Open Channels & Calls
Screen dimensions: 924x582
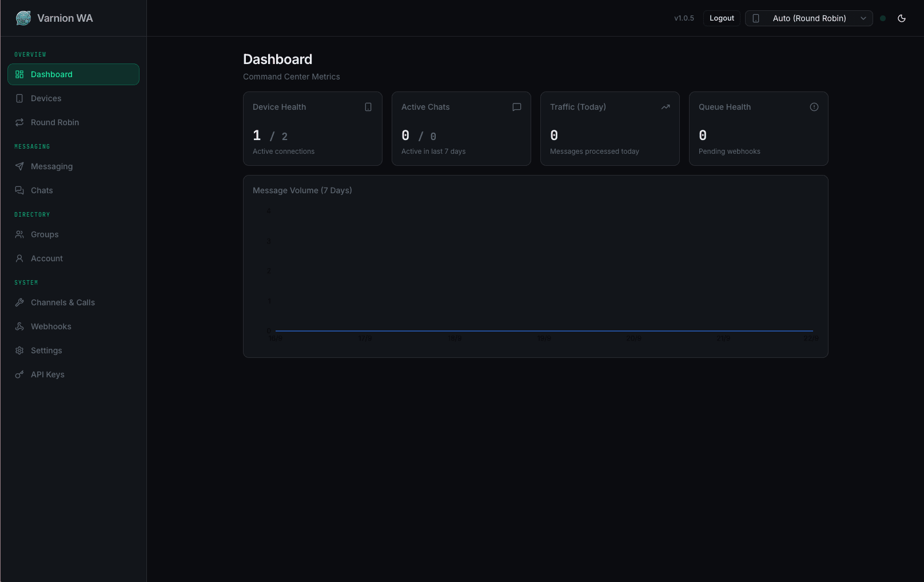coord(73,302)
